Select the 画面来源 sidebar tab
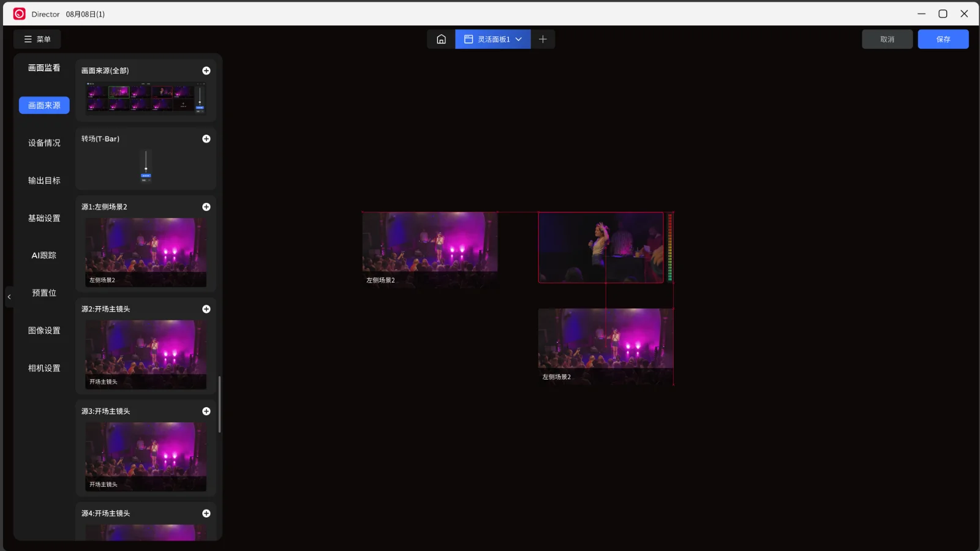The height and width of the screenshot is (551, 980). 44,105
